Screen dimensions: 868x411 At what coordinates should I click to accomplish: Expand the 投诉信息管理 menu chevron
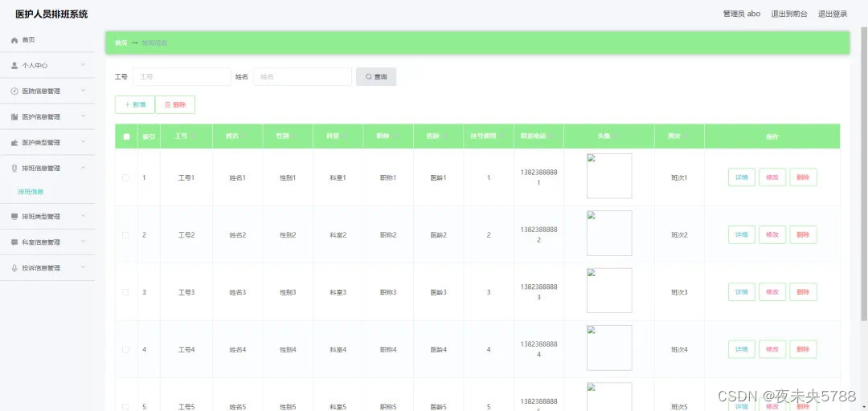coord(83,267)
